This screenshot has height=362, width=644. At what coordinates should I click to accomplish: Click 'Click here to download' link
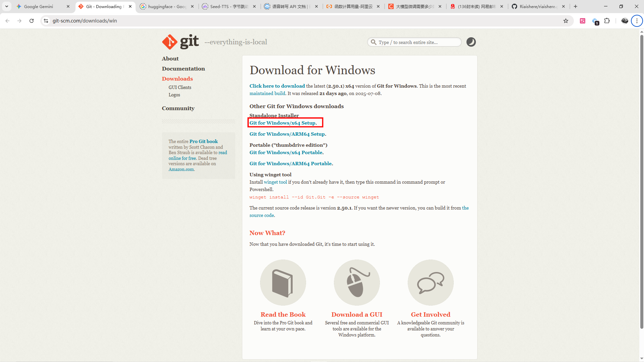(277, 86)
